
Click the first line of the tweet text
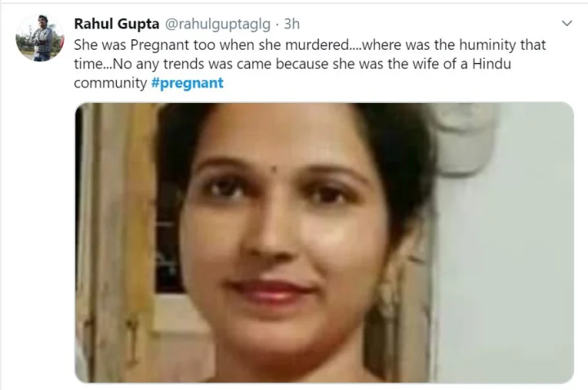point(310,45)
